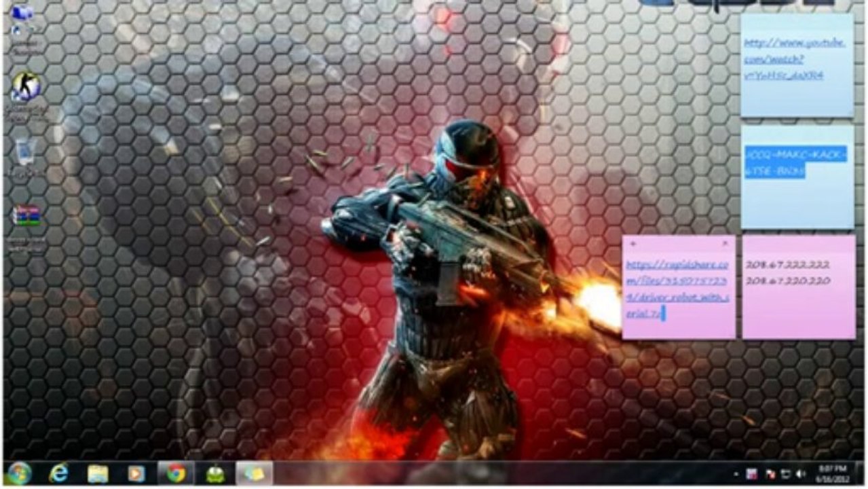Open the volume speaker tray icon
Viewport: 868px width, 489px height.
click(801, 473)
